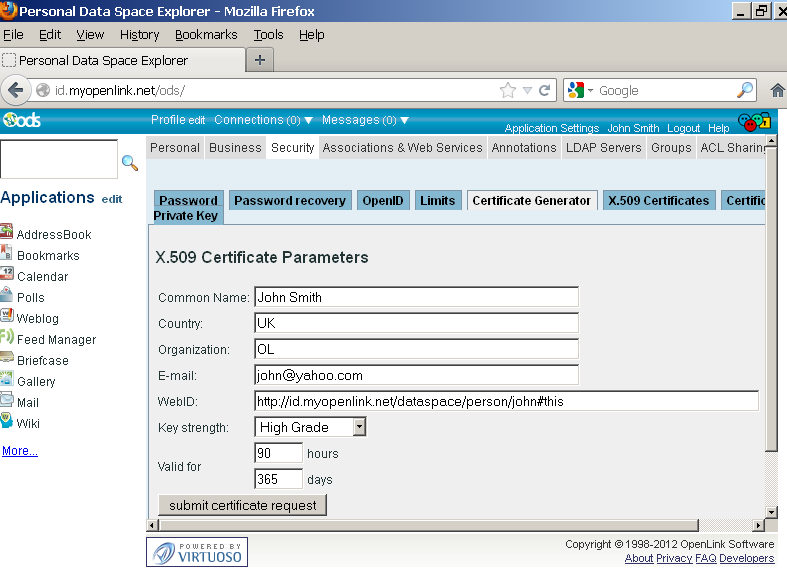Screen dimensions: 787x572
Task: Click the magnifier search icon
Action: (x=130, y=162)
